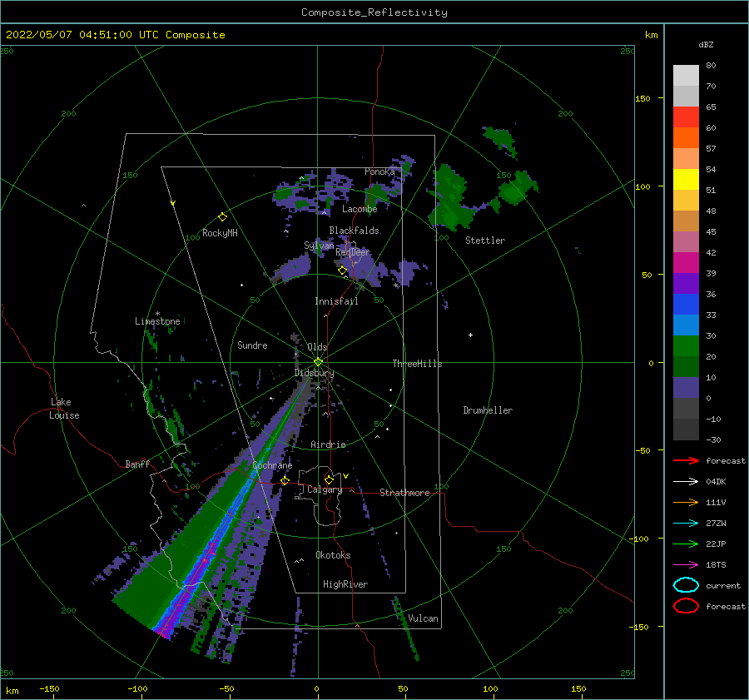Click the Limestone label
749x700 pixels.
coord(157,321)
